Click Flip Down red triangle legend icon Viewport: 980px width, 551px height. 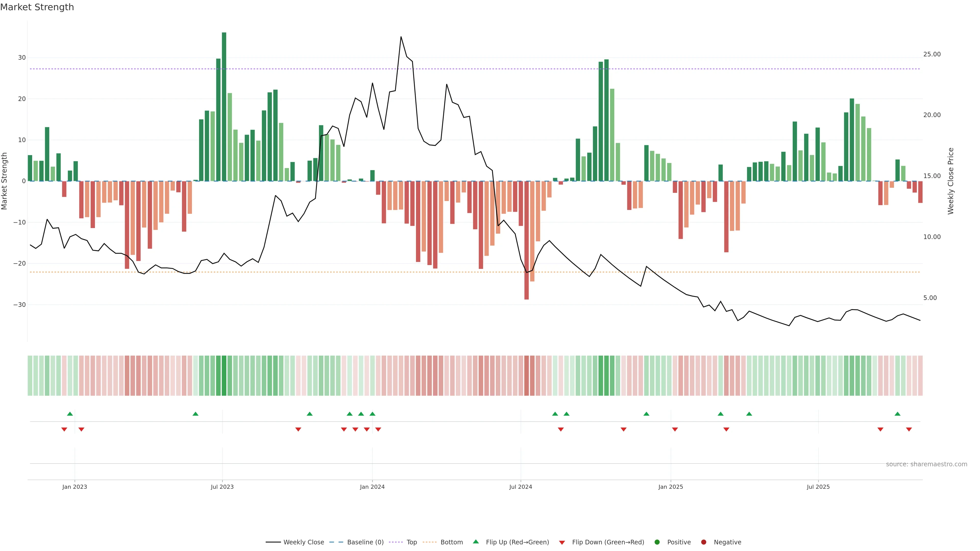(562, 543)
